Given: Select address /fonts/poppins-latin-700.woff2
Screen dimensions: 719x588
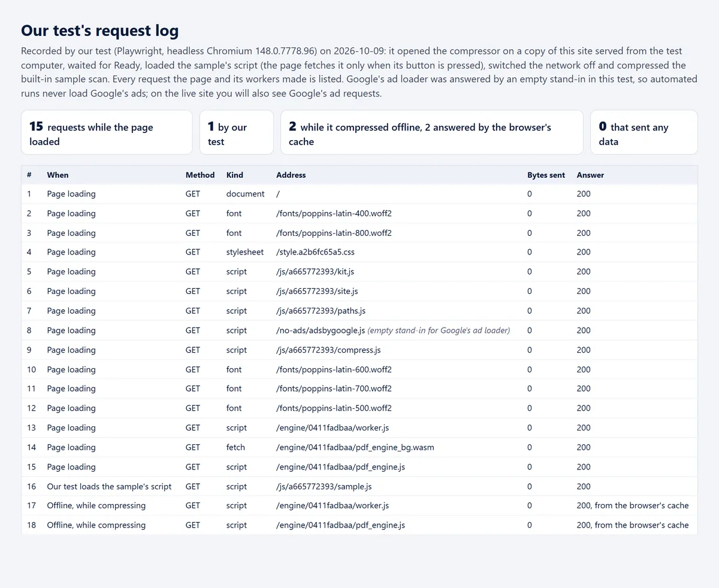Looking at the screenshot, I should coord(334,389).
